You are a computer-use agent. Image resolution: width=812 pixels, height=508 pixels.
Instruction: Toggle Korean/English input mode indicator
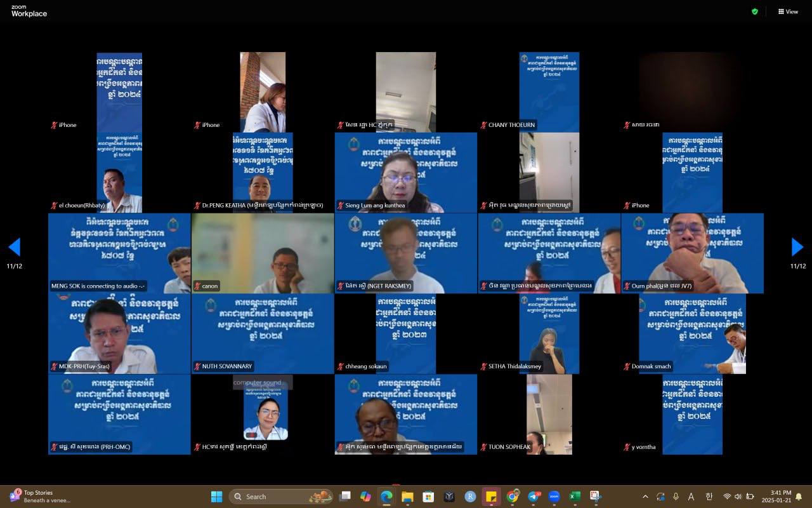coord(709,497)
